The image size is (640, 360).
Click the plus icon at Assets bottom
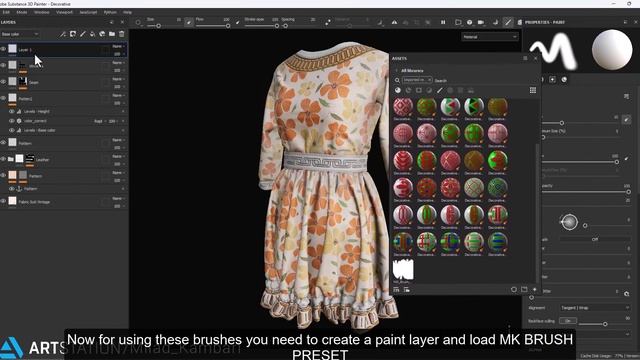pos(535,289)
